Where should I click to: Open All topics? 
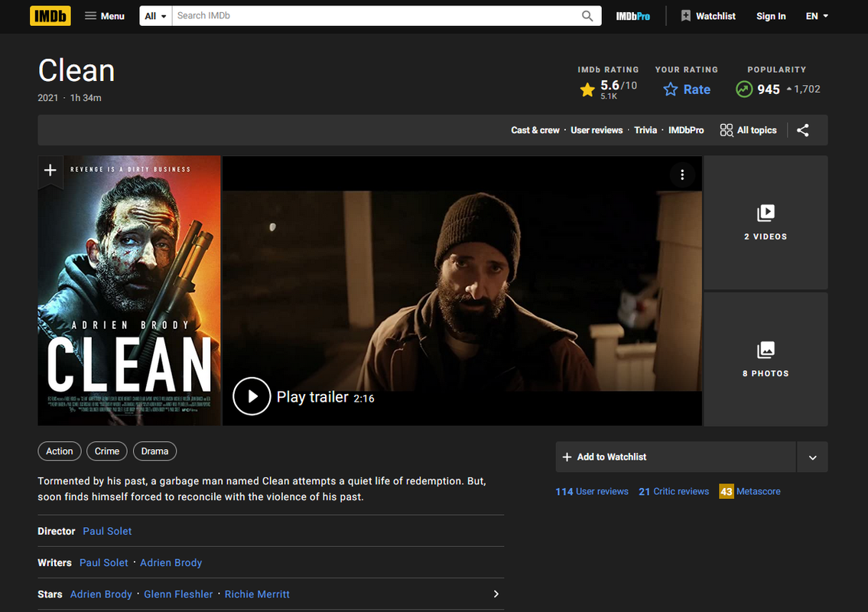(748, 130)
